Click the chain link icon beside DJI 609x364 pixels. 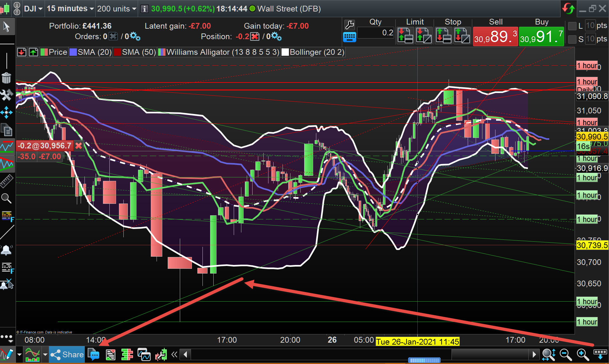(17, 9)
